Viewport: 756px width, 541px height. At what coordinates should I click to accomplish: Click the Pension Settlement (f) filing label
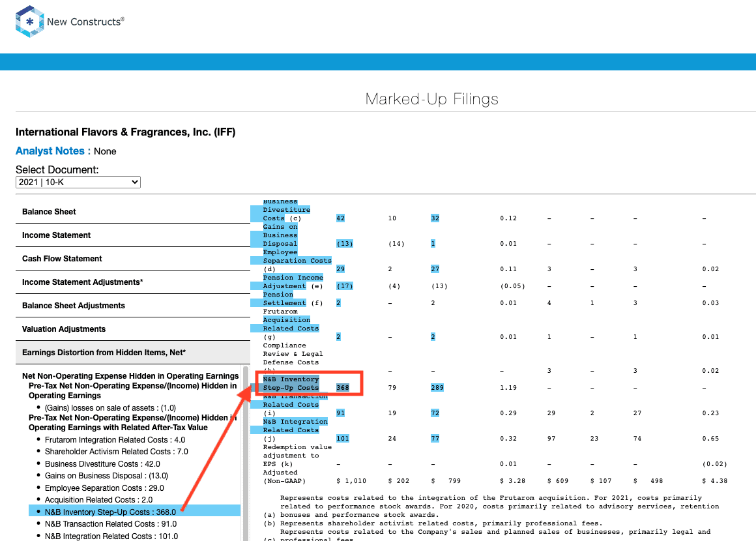tap(293, 299)
